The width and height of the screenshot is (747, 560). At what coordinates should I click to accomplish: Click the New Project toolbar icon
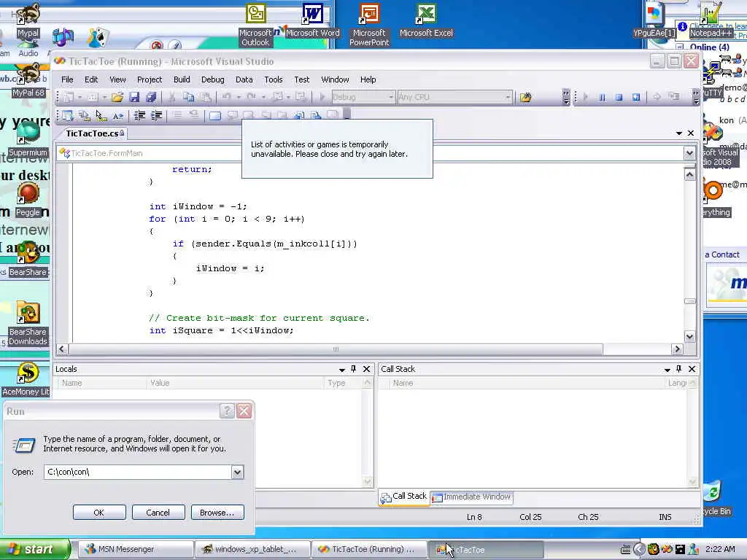click(69, 97)
